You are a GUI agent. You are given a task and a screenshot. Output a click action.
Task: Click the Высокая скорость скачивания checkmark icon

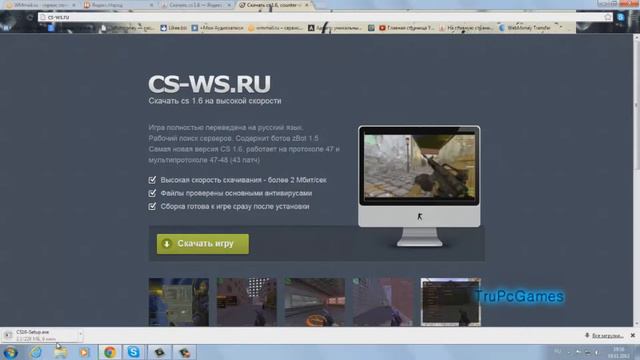coord(152,180)
